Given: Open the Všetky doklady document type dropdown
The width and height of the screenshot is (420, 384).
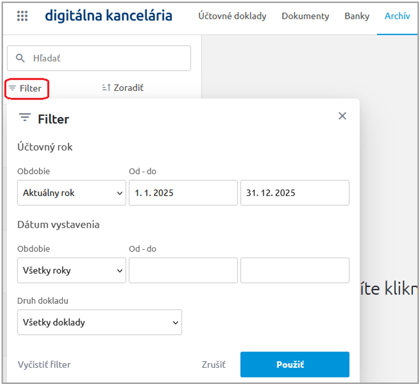Looking at the screenshot, I should pos(99,322).
